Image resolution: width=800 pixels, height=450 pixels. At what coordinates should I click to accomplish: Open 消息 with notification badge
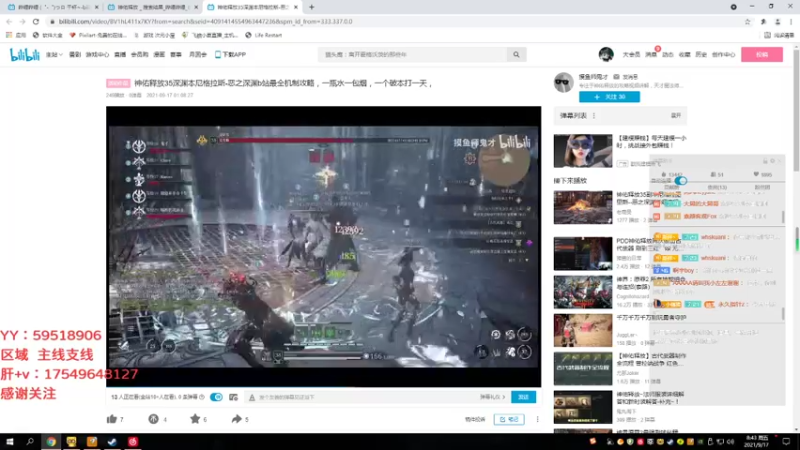[x=651, y=55]
